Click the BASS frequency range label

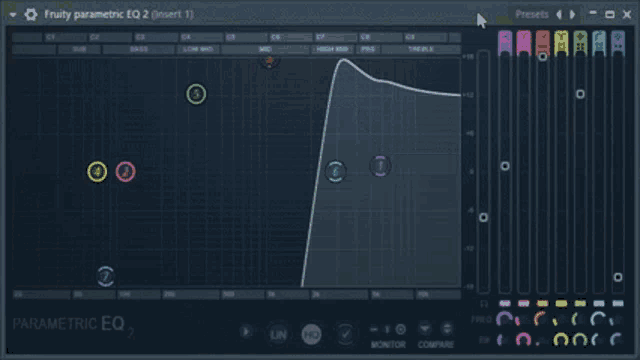[138, 49]
